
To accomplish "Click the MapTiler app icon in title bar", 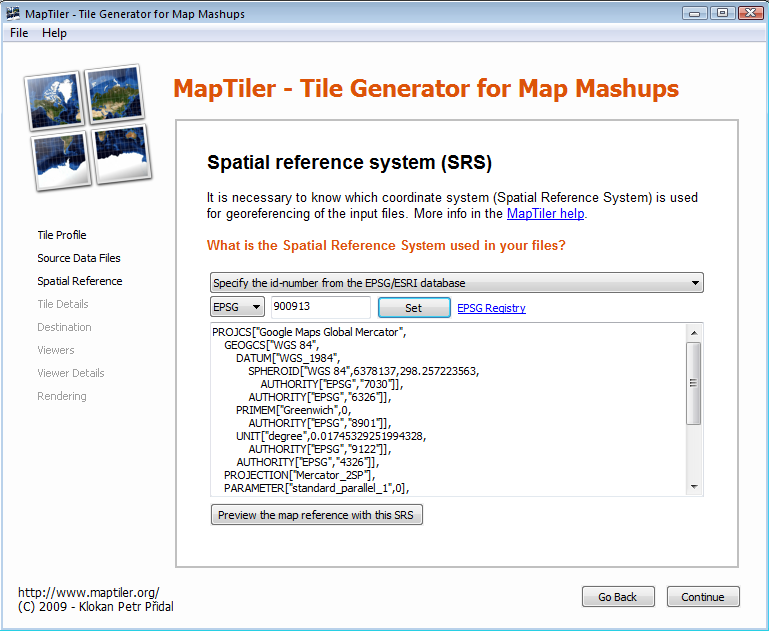I will click(13, 13).
